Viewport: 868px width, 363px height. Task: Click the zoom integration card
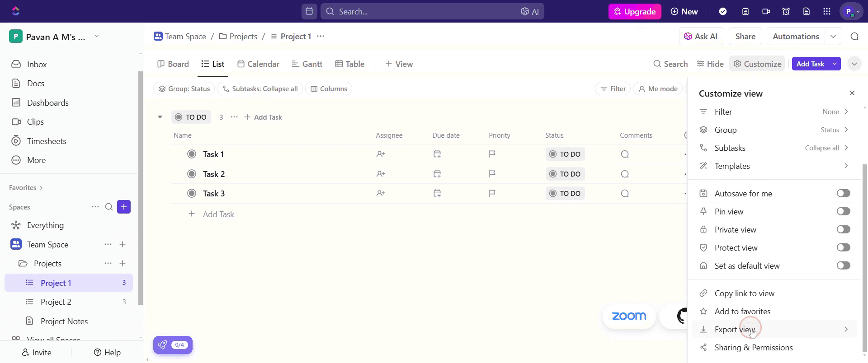629,316
